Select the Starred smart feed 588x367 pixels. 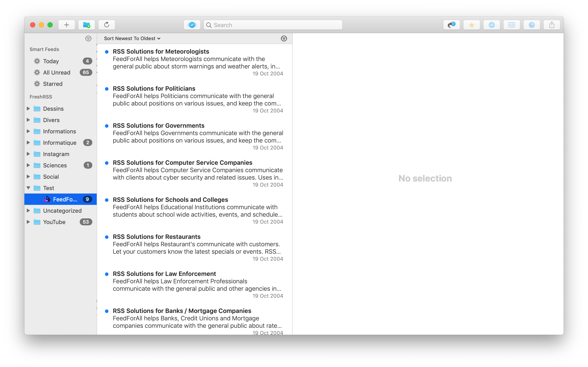60,84
